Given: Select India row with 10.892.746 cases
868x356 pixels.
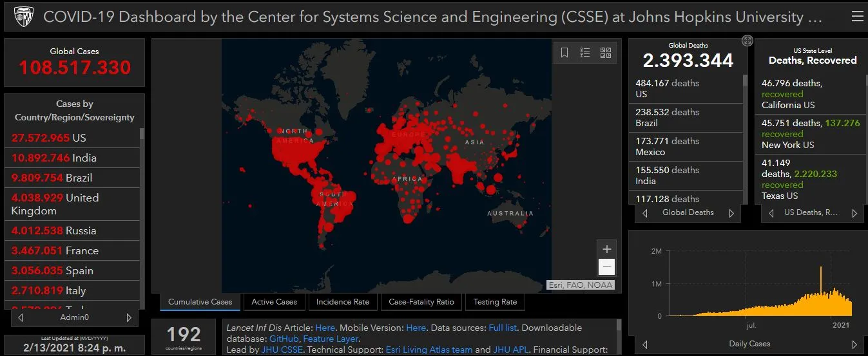Looking at the screenshot, I should click(x=72, y=158).
